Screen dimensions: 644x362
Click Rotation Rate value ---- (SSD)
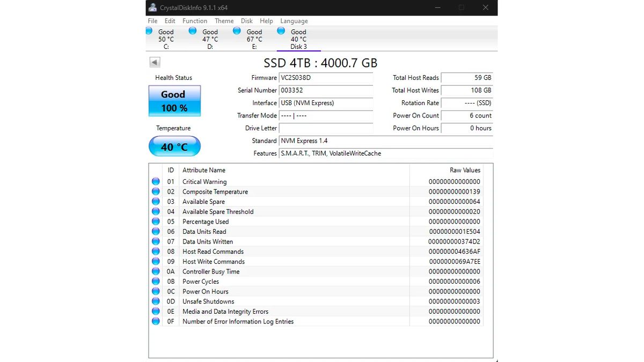click(x=467, y=103)
